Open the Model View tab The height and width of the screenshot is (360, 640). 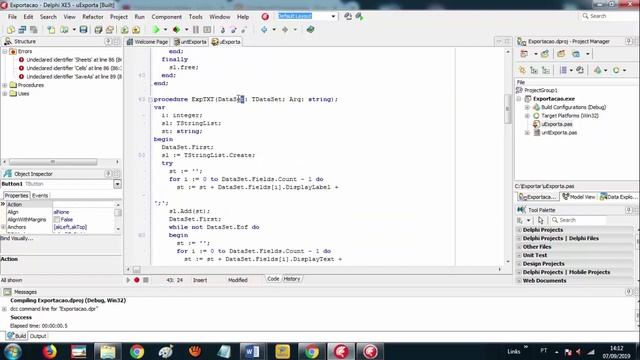(x=579, y=197)
